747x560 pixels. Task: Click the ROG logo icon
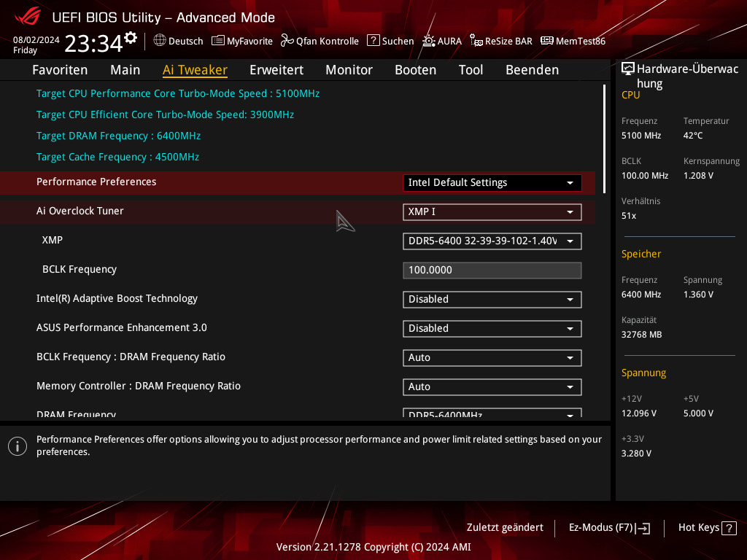click(x=28, y=17)
